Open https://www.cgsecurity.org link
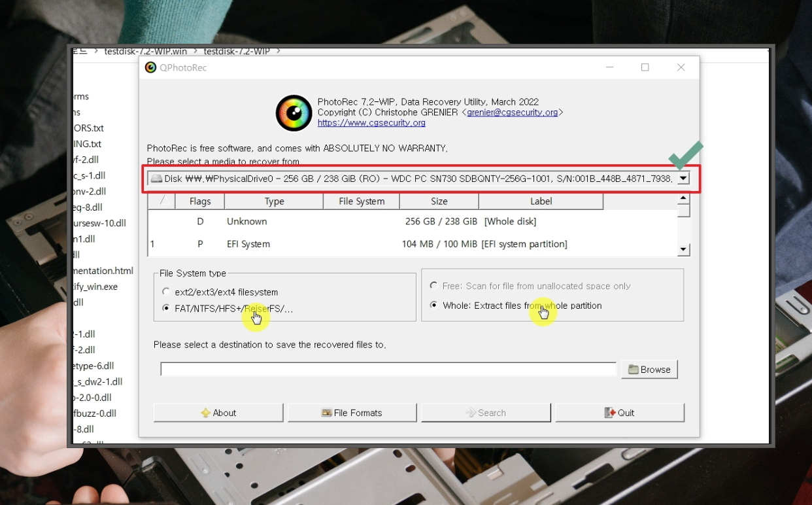The width and height of the screenshot is (812, 505). [371, 123]
